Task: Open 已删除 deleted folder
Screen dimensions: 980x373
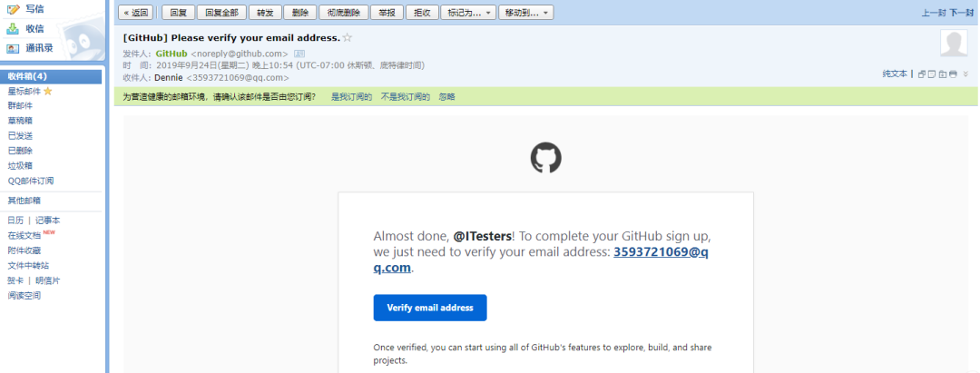Action: coord(20,151)
